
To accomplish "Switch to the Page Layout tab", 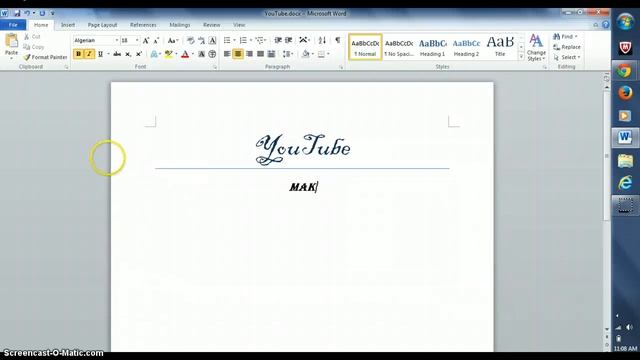I will click(102, 25).
